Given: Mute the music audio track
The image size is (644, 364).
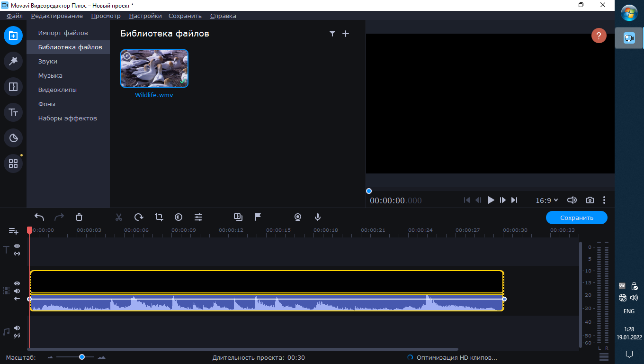Looking at the screenshot, I should (17, 328).
